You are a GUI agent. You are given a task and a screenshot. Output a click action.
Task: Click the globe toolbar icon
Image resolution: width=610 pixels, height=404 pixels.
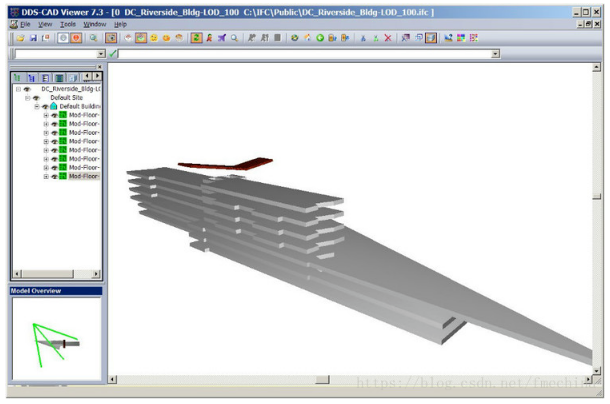click(x=294, y=38)
